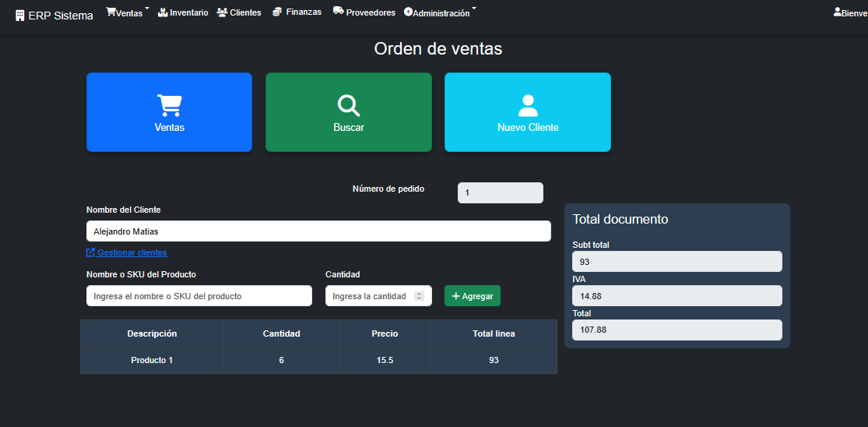Click the Nombre del Cliente input field
Image resolution: width=868 pixels, height=427 pixels.
(318, 231)
